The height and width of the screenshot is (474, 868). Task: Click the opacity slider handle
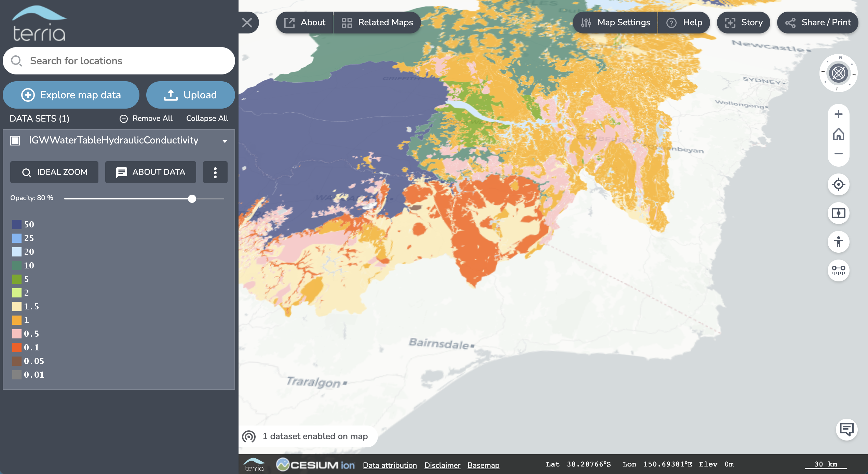point(192,199)
